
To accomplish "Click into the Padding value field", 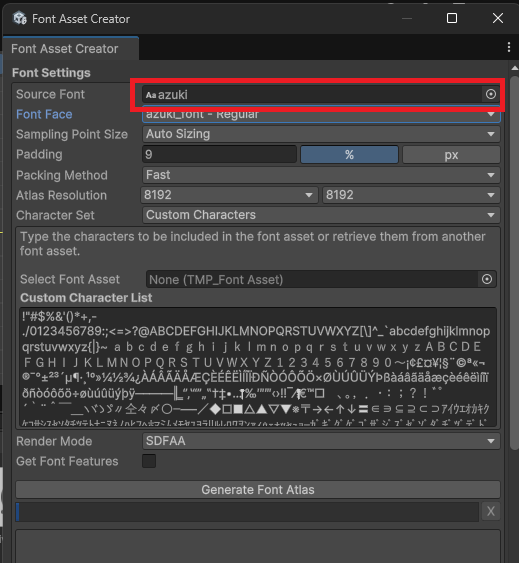I will (219, 155).
